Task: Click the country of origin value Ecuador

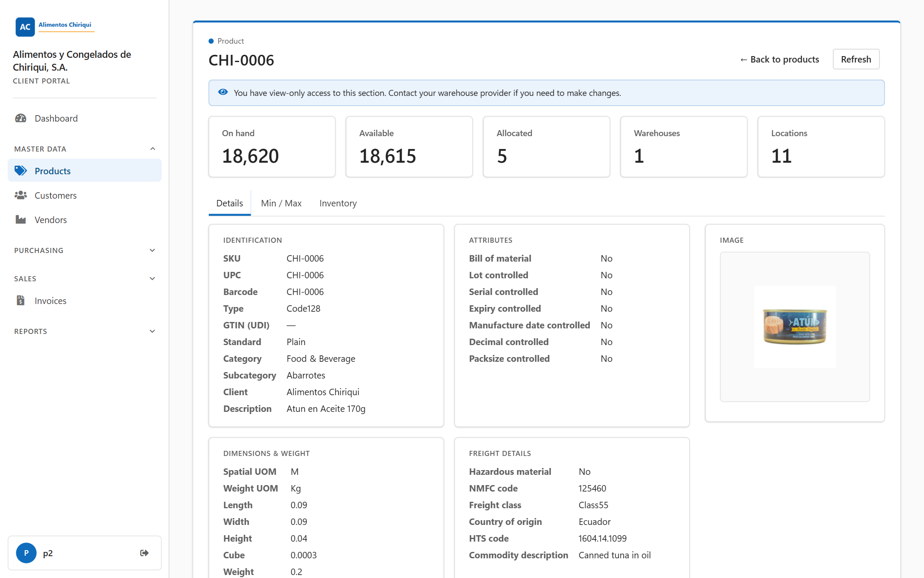Action: [595, 522]
